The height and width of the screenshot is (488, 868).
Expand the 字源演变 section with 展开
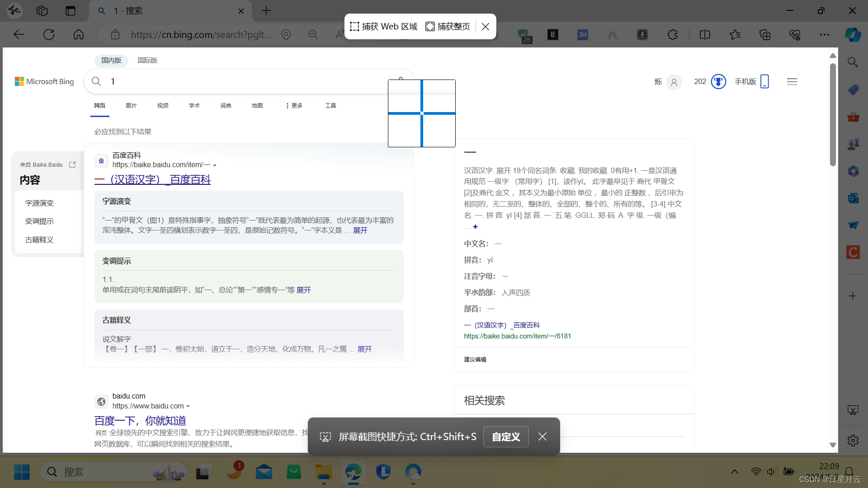[360, 230]
